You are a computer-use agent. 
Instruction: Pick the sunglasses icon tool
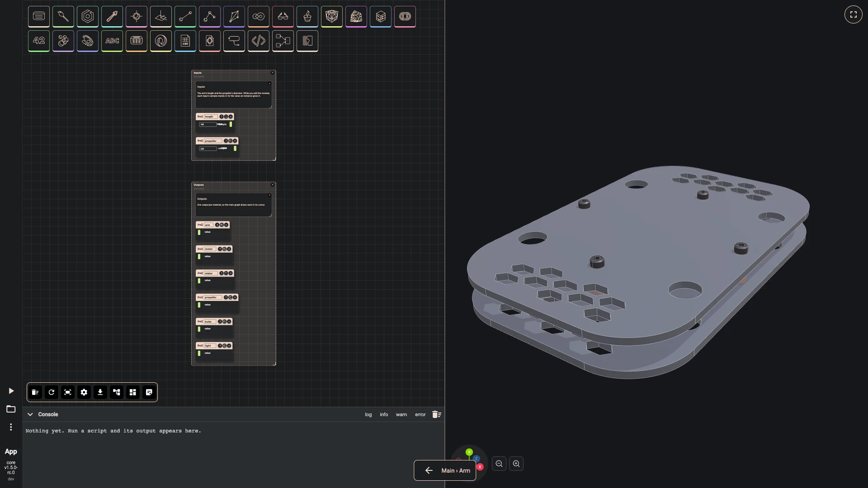coord(283,17)
